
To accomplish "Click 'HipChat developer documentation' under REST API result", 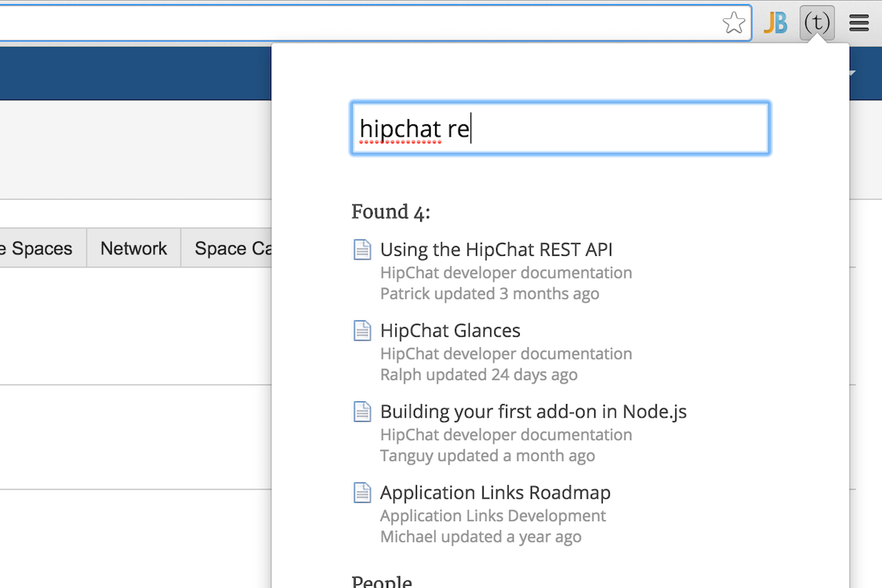I will coord(506,273).
